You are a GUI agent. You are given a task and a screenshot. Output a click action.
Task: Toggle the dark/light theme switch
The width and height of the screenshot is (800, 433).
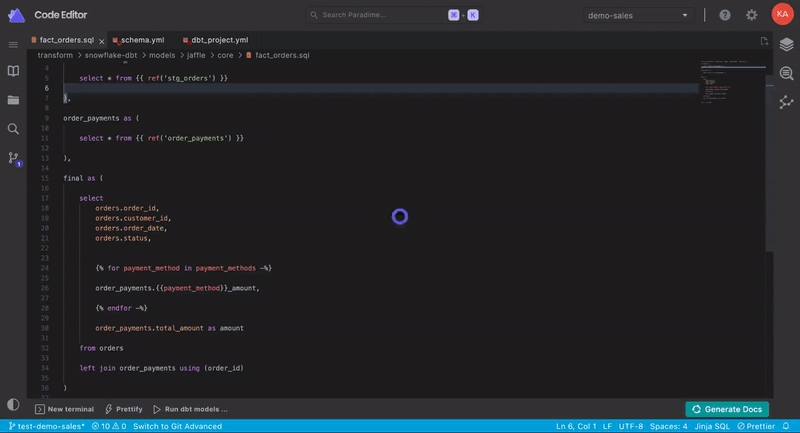pyautogui.click(x=13, y=404)
